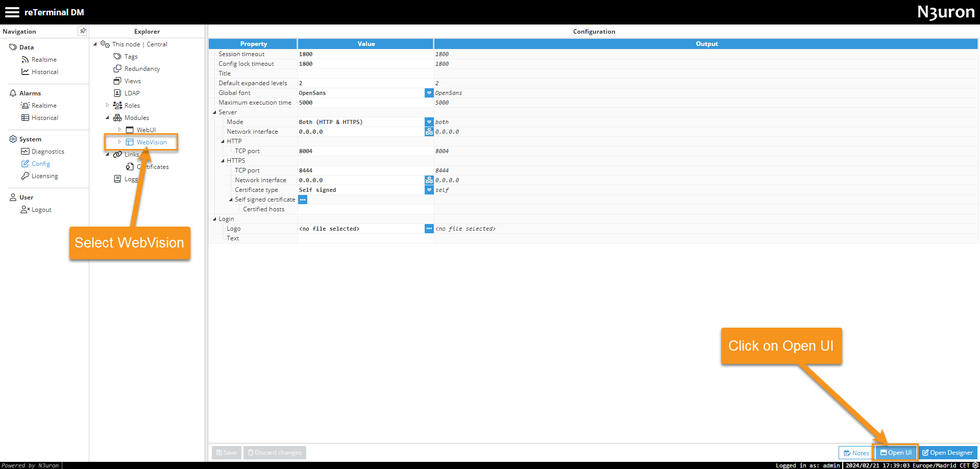Open Diagnostics in System section

48,152
